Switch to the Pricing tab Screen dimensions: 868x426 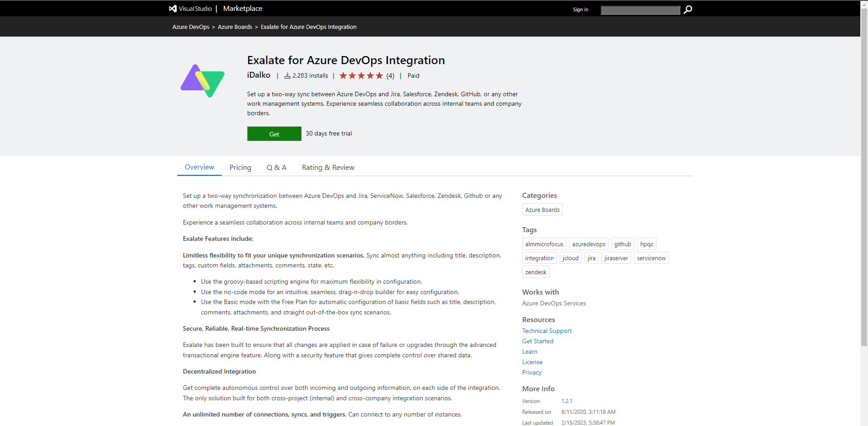click(x=240, y=167)
